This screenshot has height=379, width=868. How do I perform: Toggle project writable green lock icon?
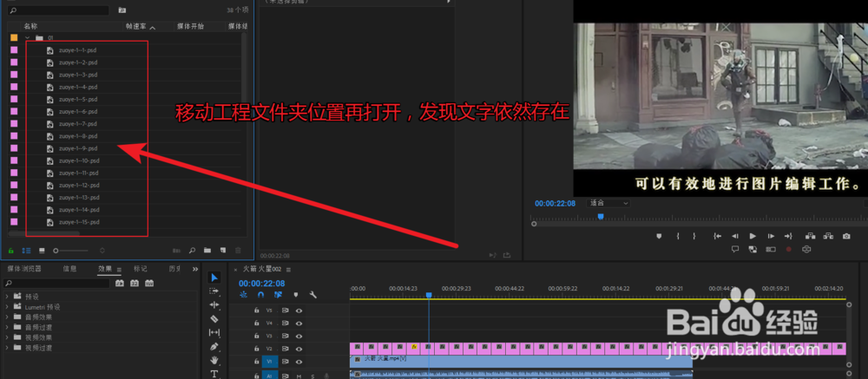click(x=11, y=251)
